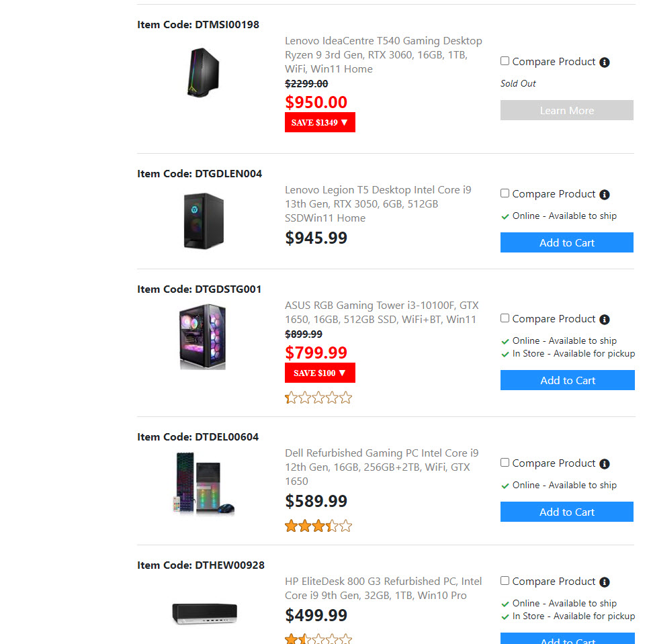
Task: Click info icon beside ASUS RGB Gaming compare
Action: 605,320
